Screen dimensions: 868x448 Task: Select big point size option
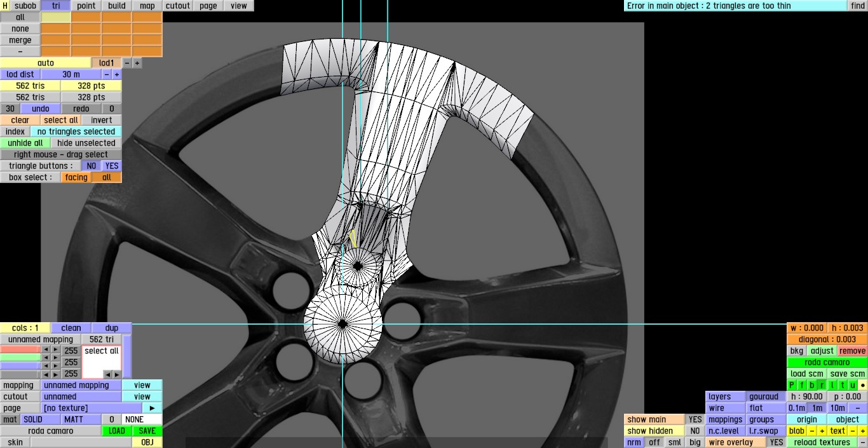coord(695,442)
